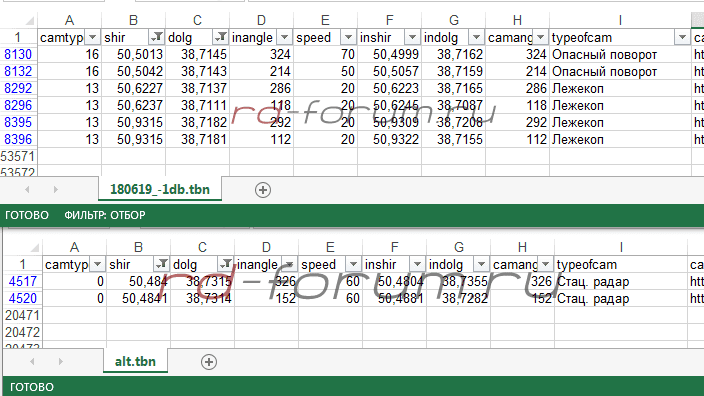Open the active shir filter in the lower sheet
Image resolution: width=704 pixels, height=396 pixels.
[x=162, y=264]
